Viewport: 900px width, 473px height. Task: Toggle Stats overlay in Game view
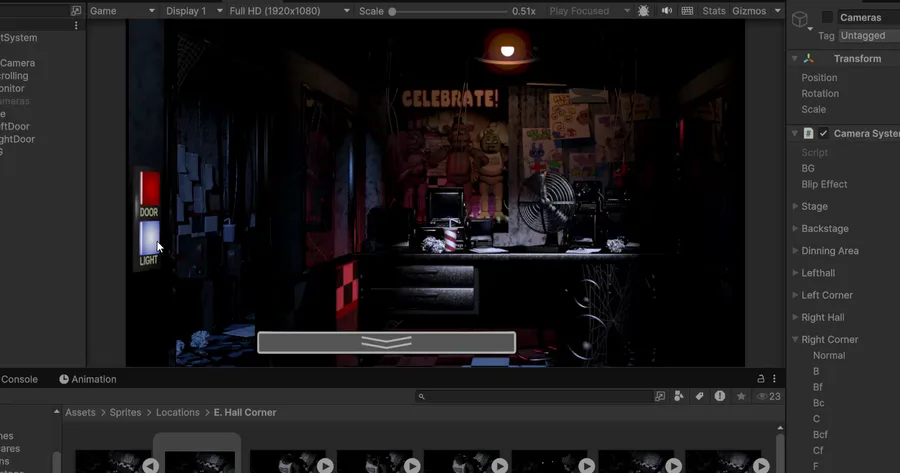pos(714,11)
